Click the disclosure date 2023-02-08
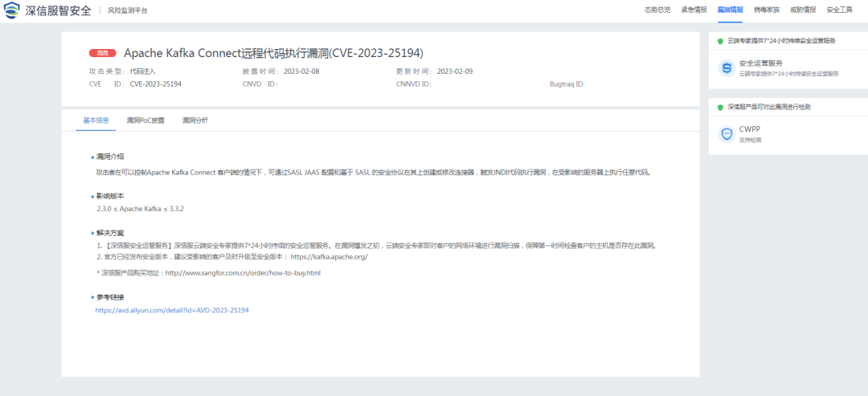 (301, 71)
